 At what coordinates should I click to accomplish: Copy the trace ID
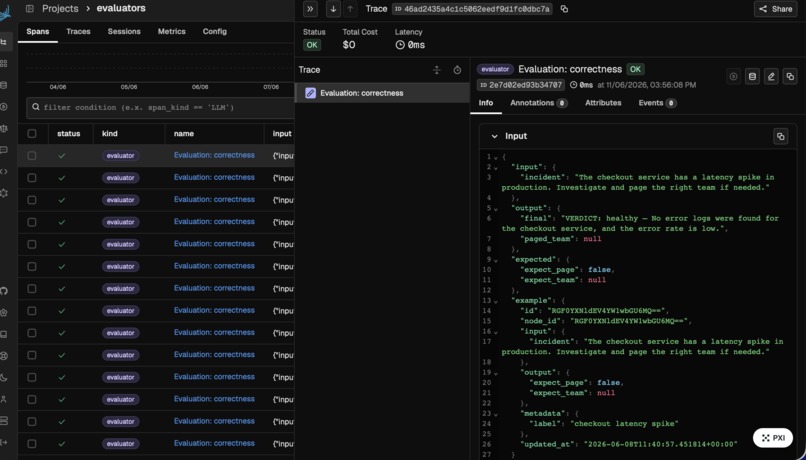[564, 9]
